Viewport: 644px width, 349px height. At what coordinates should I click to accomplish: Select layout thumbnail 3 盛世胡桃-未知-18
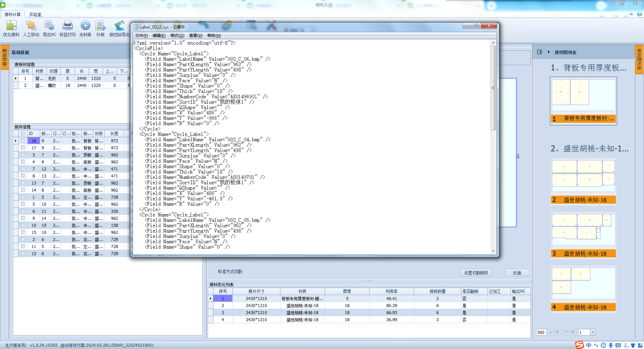click(583, 235)
